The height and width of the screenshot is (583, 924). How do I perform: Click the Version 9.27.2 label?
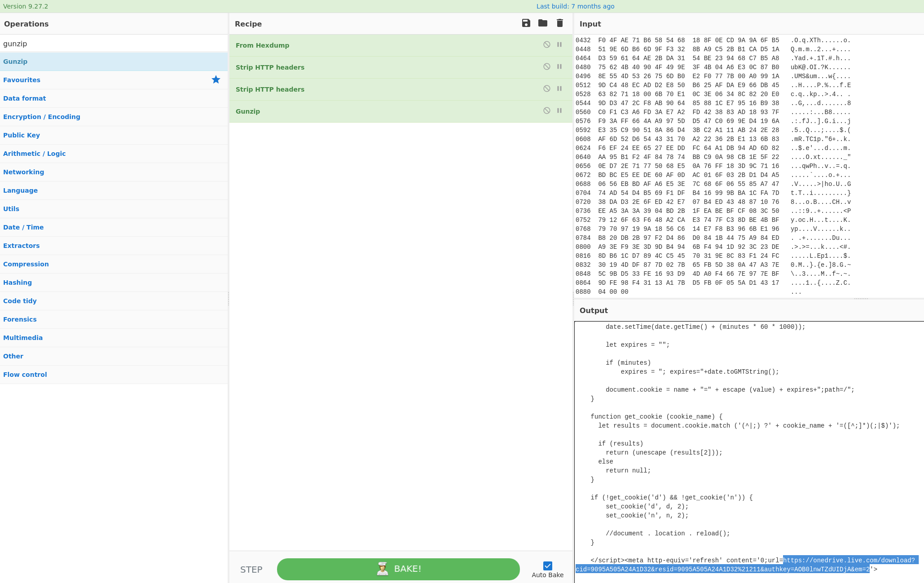(26, 6)
